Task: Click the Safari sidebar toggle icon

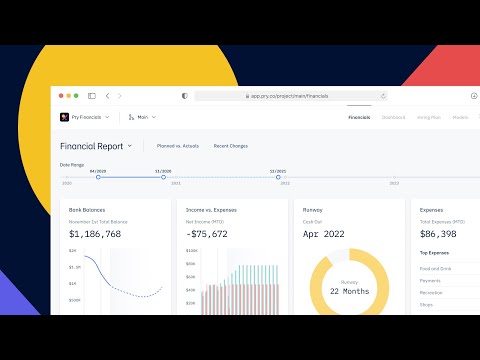Action: coord(92,96)
